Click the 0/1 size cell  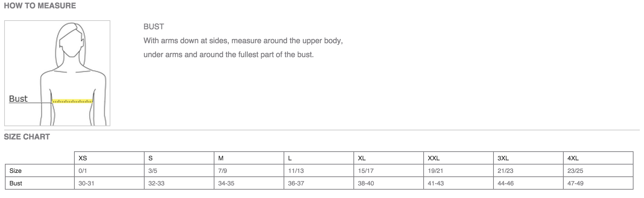coord(82,171)
